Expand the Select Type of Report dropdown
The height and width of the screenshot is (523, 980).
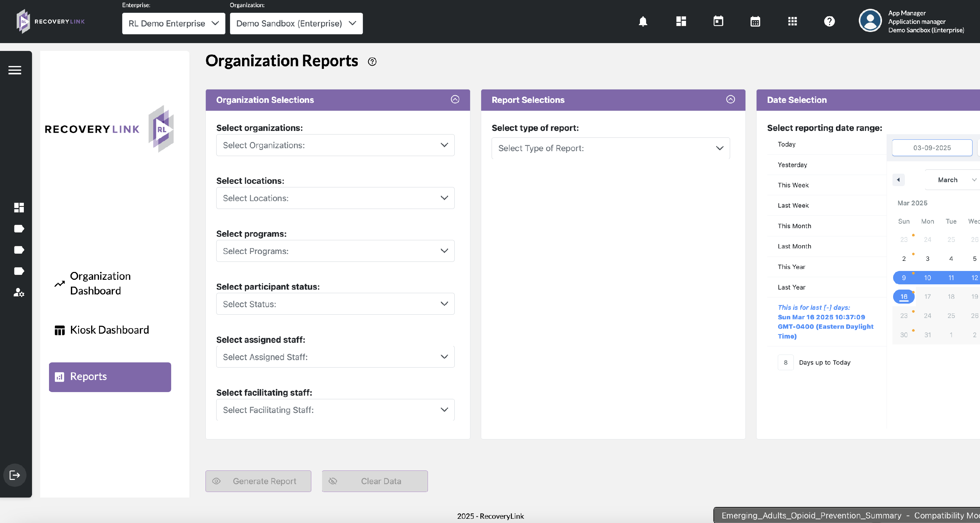(x=610, y=148)
